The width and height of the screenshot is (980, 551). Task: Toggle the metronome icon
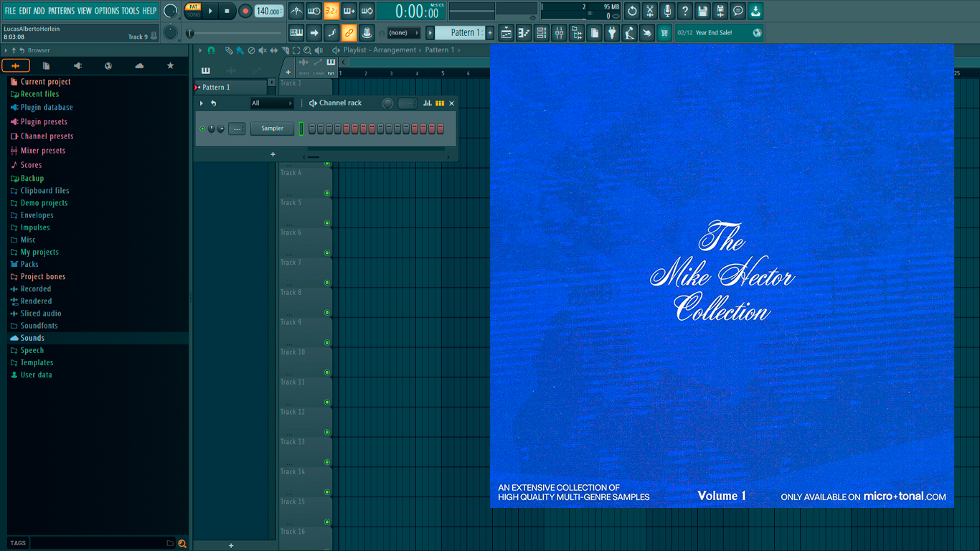click(x=296, y=11)
